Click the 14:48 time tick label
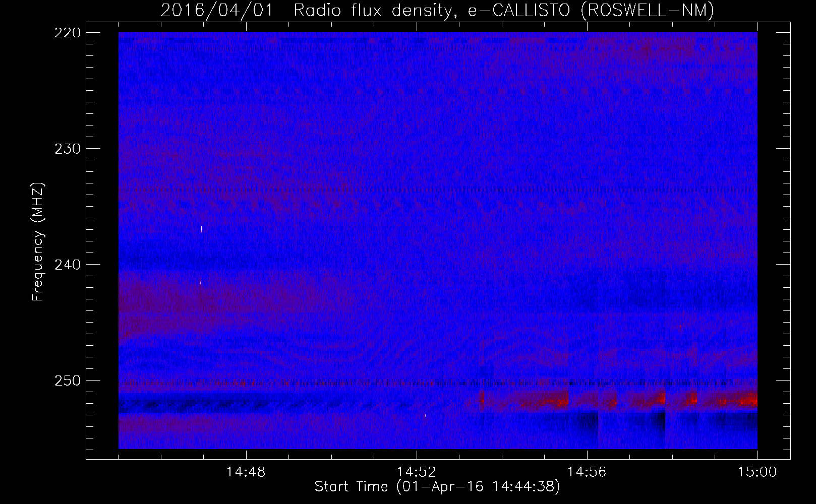The width and height of the screenshot is (816, 504). [x=246, y=472]
